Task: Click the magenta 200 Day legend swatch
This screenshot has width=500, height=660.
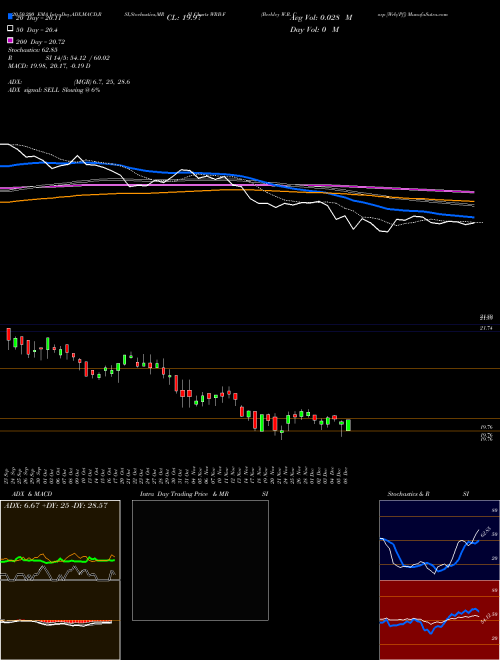Action: (10, 40)
